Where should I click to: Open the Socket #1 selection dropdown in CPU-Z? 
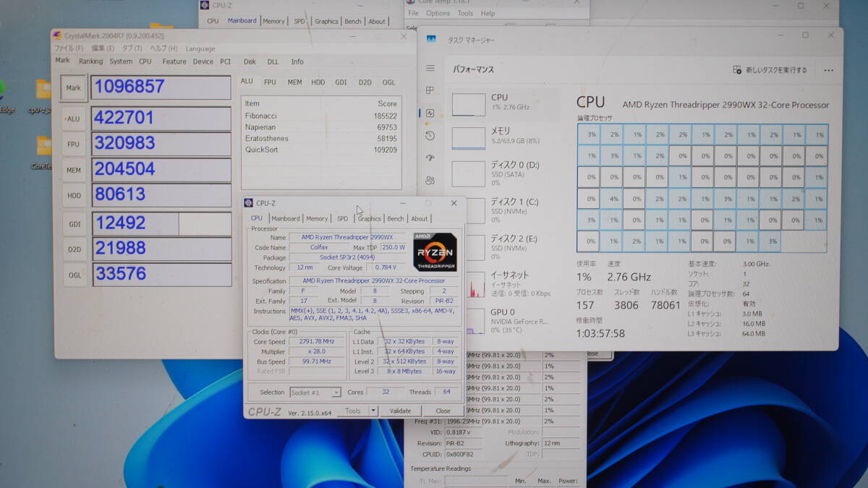click(315, 393)
